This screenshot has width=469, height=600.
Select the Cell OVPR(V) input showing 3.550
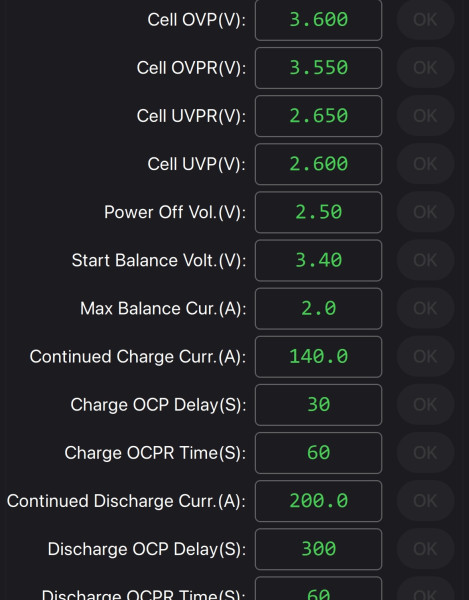click(x=318, y=68)
